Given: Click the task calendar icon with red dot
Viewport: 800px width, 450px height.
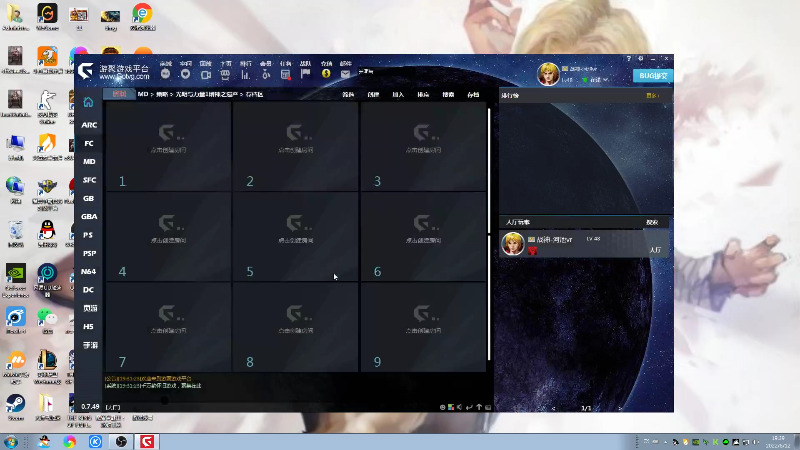Looking at the screenshot, I should point(286,74).
